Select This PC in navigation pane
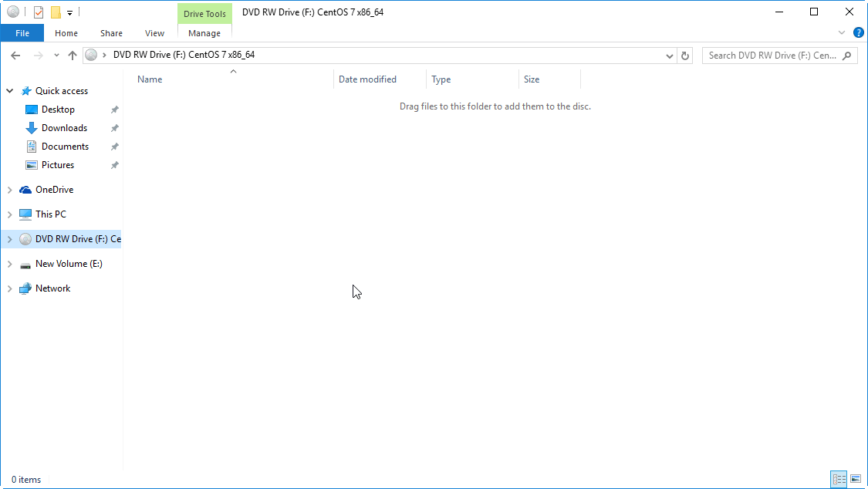 [50, 214]
